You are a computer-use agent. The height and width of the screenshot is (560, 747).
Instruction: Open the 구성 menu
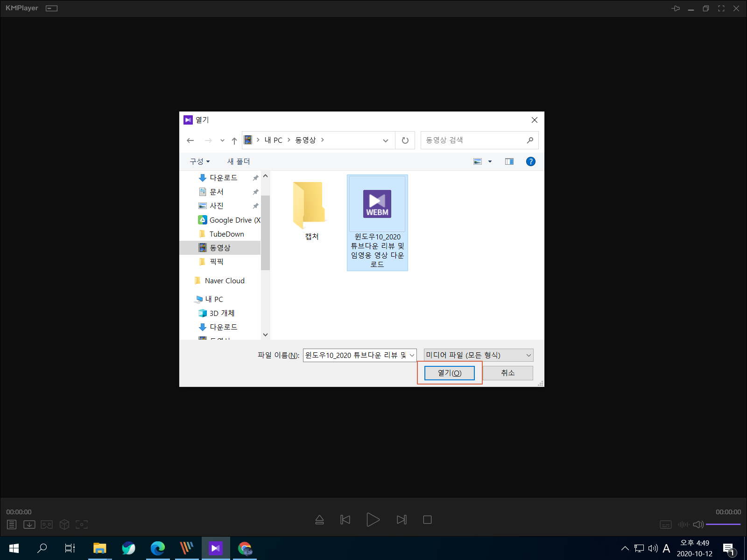pyautogui.click(x=200, y=161)
